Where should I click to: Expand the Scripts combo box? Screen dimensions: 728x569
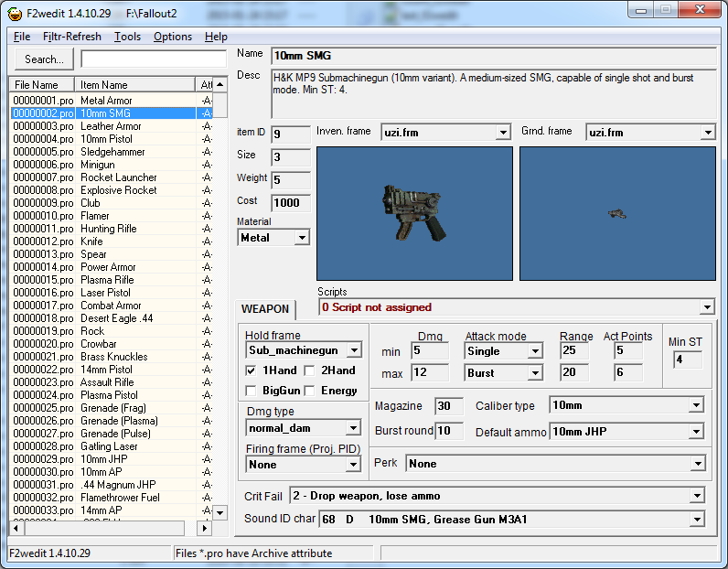tap(706, 307)
